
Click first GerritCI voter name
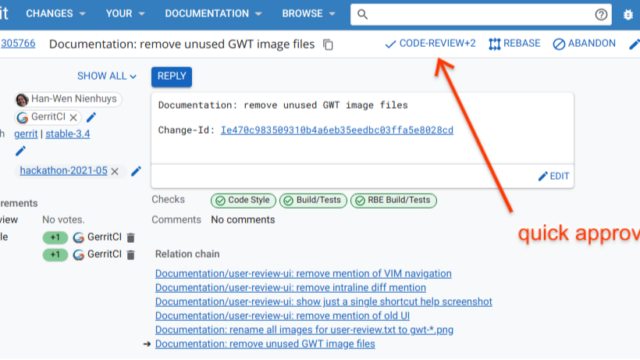[x=104, y=237]
